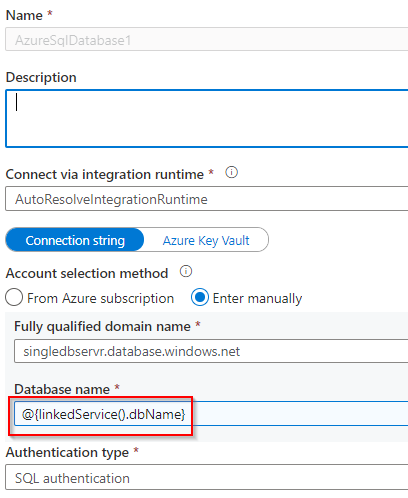This screenshot has width=408, height=498.
Task: Click Connect via integration runtime label
Action: (105, 174)
